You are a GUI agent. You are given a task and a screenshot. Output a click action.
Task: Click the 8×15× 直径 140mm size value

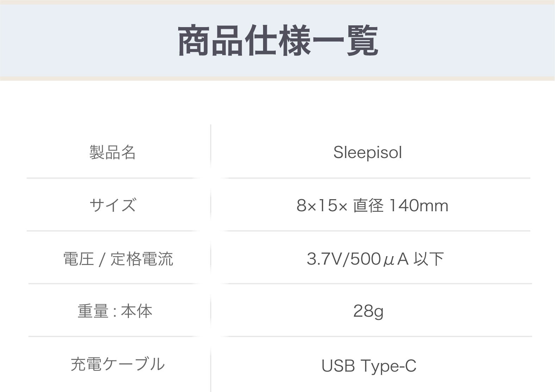[x=372, y=206]
